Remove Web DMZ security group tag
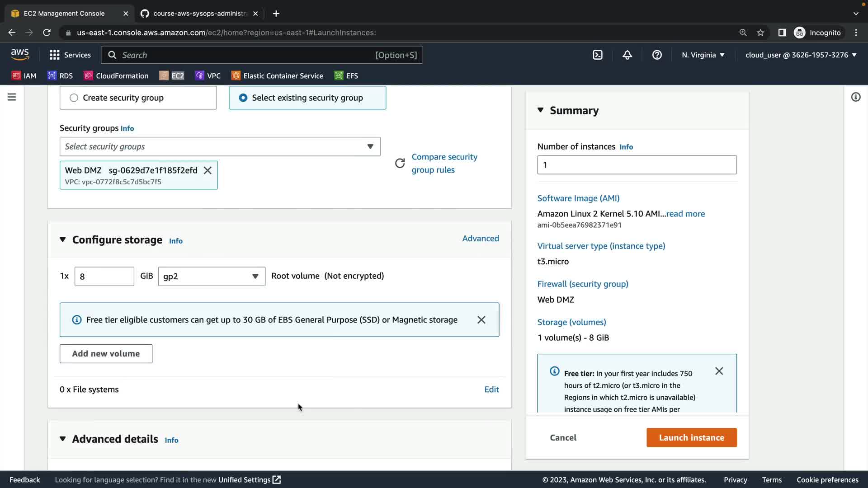Screen dimensions: 868x488 click(208, 170)
